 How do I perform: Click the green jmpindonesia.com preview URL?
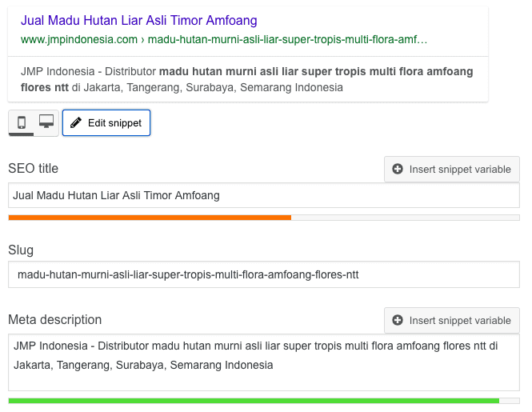coord(224,39)
